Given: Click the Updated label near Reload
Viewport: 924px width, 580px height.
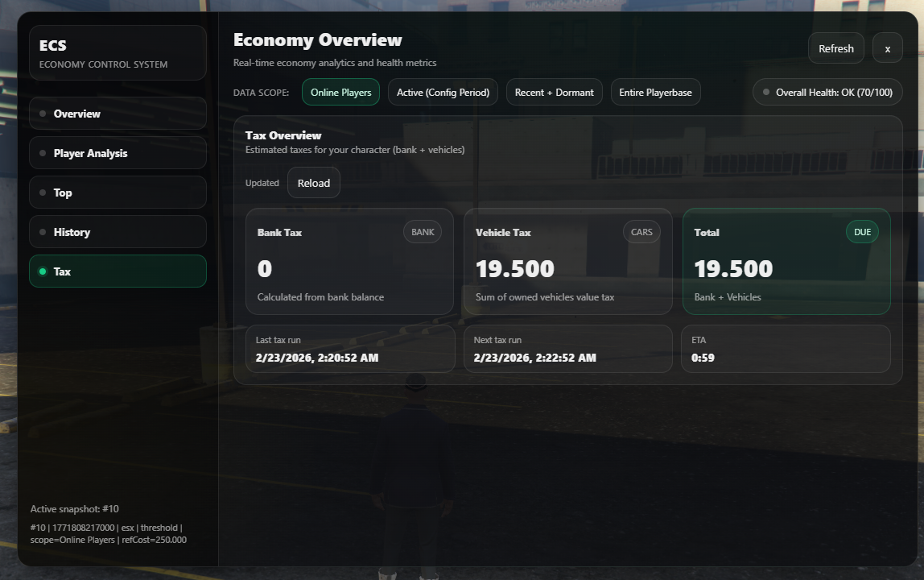Looking at the screenshot, I should [x=262, y=183].
